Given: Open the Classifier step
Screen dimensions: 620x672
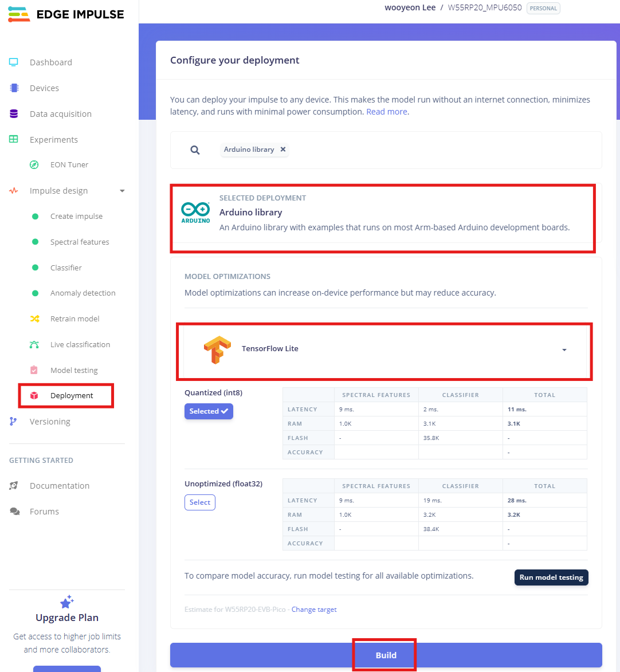Looking at the screenshot, I should (65, 268).
